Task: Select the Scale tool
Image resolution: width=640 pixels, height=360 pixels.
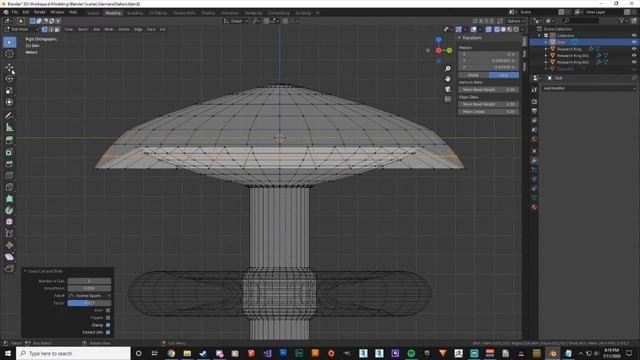Action: [x=9, y=90]
